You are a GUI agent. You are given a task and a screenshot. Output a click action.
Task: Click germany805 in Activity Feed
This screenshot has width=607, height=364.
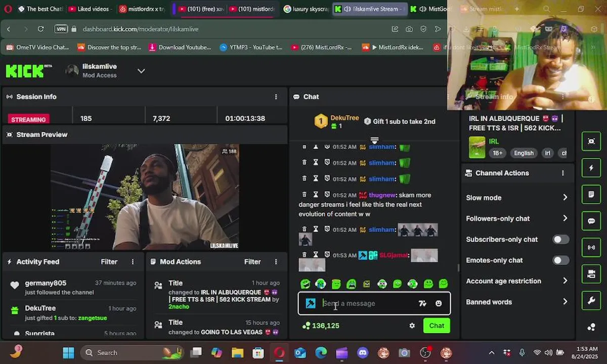[46, 283]
